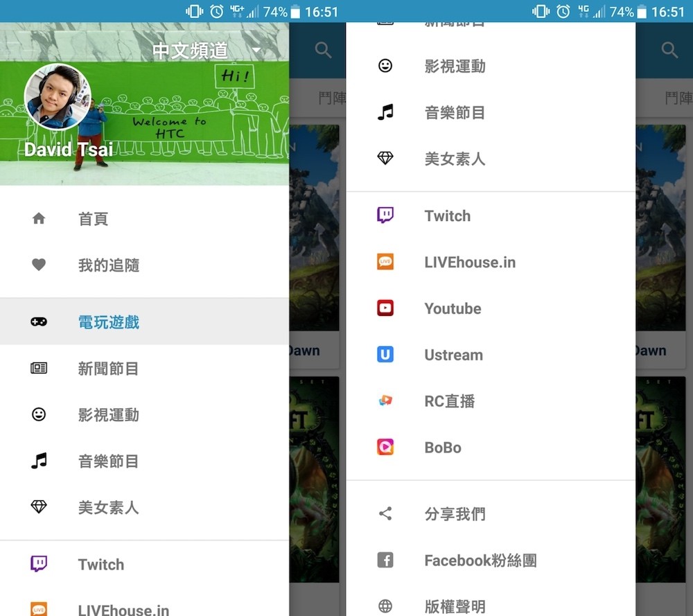The height and width of the screenshot is (616, 693).
Task: Select the Ustream platform label
Action: point(454,355)
